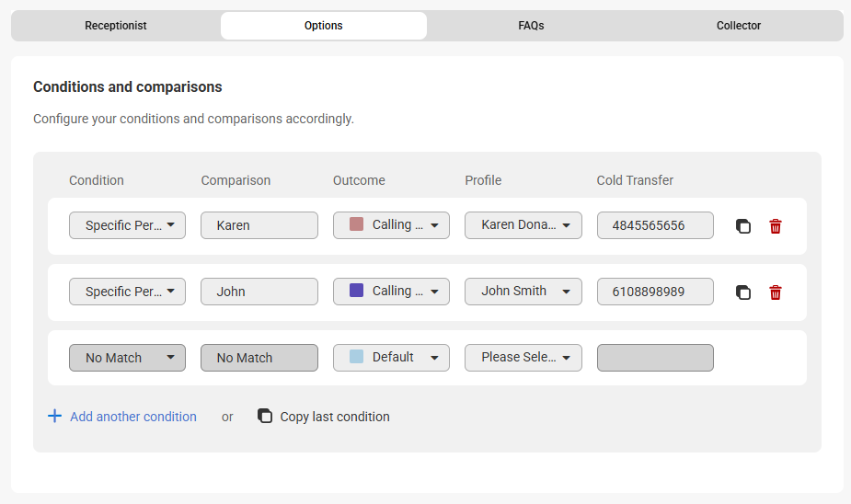Click the Copy last condition button

[335, 417]
